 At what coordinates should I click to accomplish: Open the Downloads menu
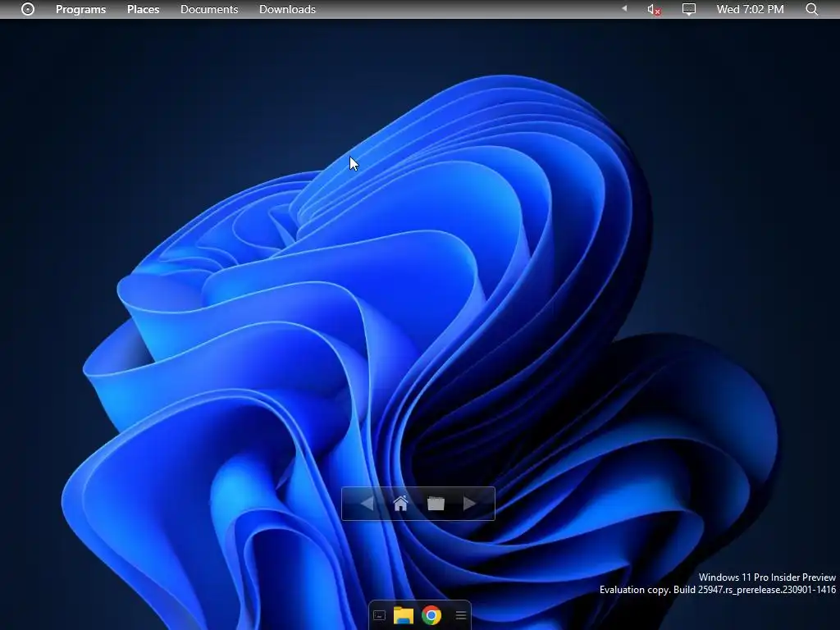pyautogui.click(x=287, y=9)
